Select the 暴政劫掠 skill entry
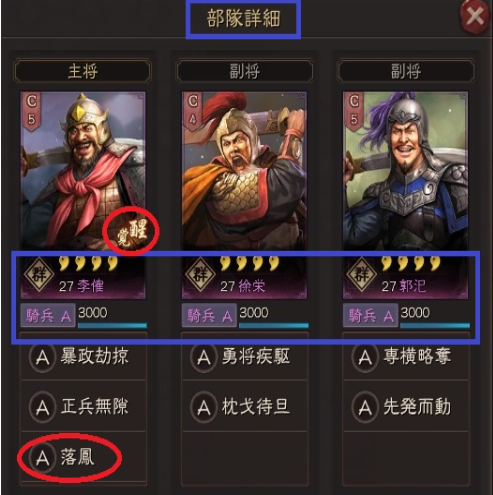The image size is (493, 495). tap(84, 357)
